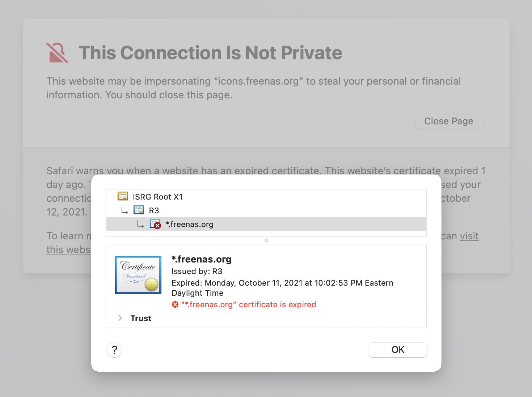Viewport: 532px width, 397px height.
Task: Dismiss the certificate dialog with OK
Action: click(398, 350)
